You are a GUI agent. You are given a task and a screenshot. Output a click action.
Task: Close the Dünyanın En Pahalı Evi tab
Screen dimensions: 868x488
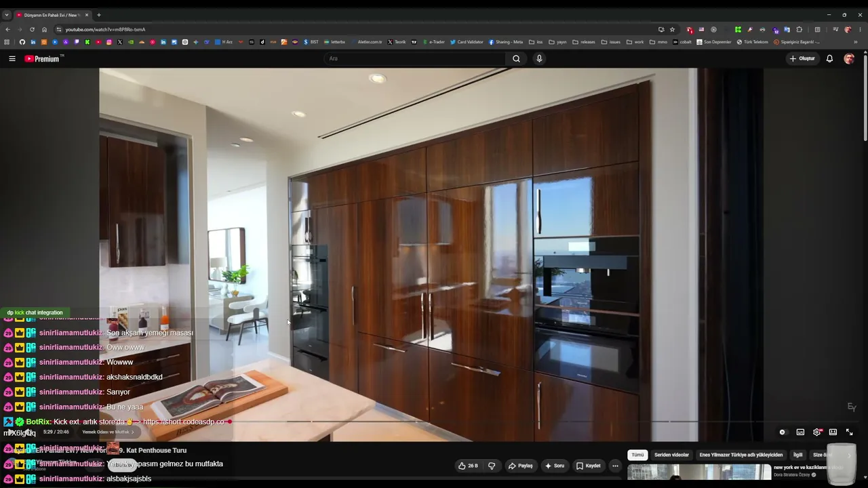coord(85,15)
